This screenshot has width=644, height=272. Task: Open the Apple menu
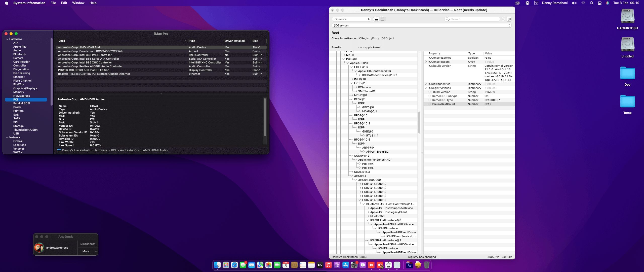coord(7,3)
